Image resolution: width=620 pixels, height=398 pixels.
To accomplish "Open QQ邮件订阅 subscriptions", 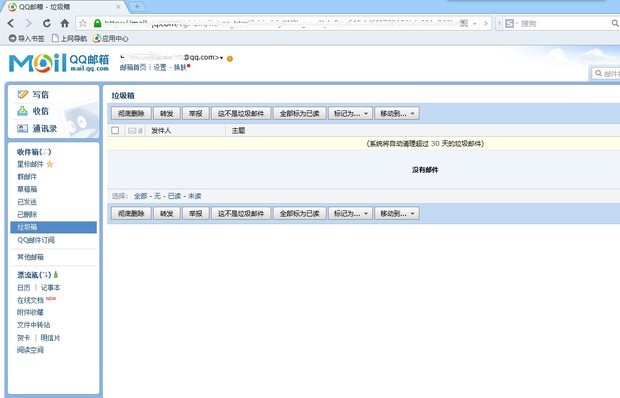I will pos(36,240).
